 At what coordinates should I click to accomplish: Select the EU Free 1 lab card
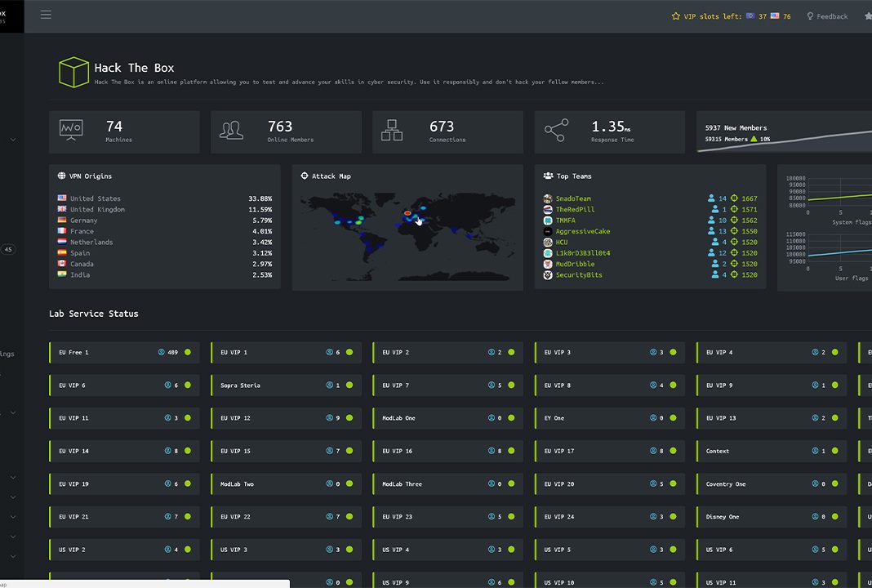click(124, 352)
